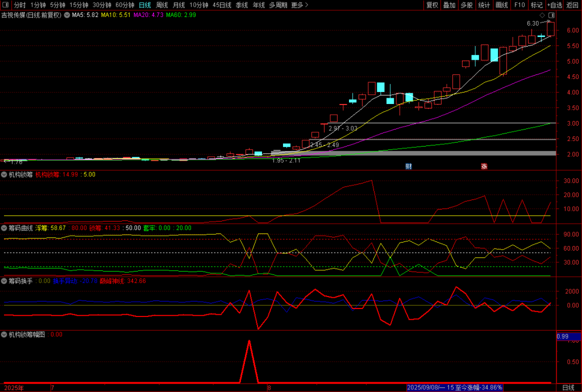The height and width of the screenshot is (392, 582).
Task: Expand the 机构锁筹 indicator dropdown arrow
Action: coord(5,174)
